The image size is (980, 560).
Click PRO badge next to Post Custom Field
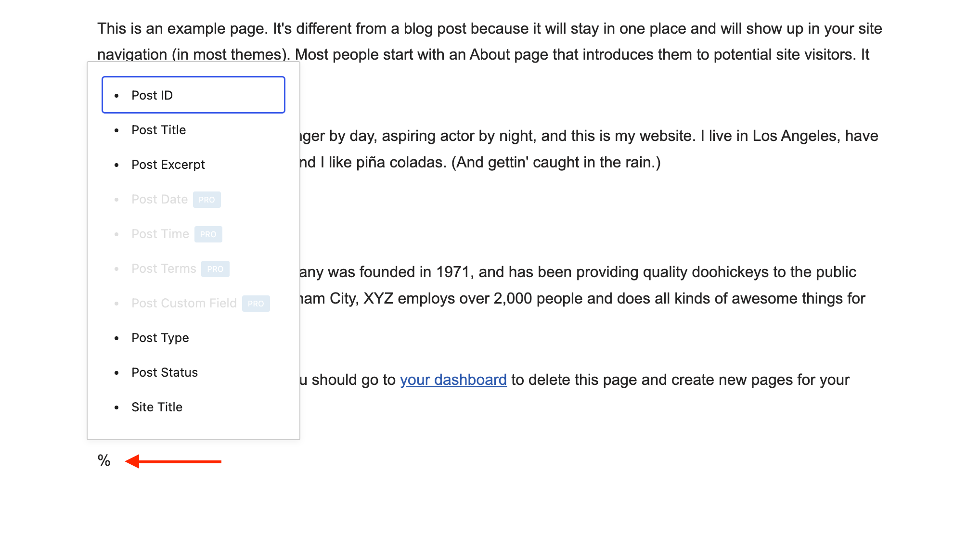point(256,304)
